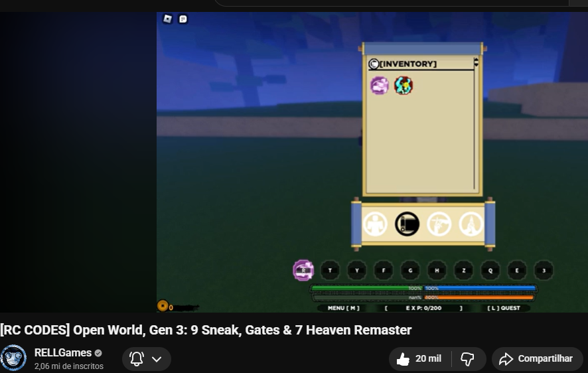Dislike the video with thumbs down
588x373 pixels.
(467, 359)
